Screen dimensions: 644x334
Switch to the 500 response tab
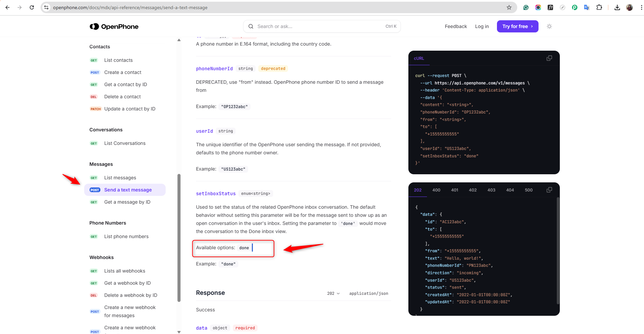coord(529,190)
